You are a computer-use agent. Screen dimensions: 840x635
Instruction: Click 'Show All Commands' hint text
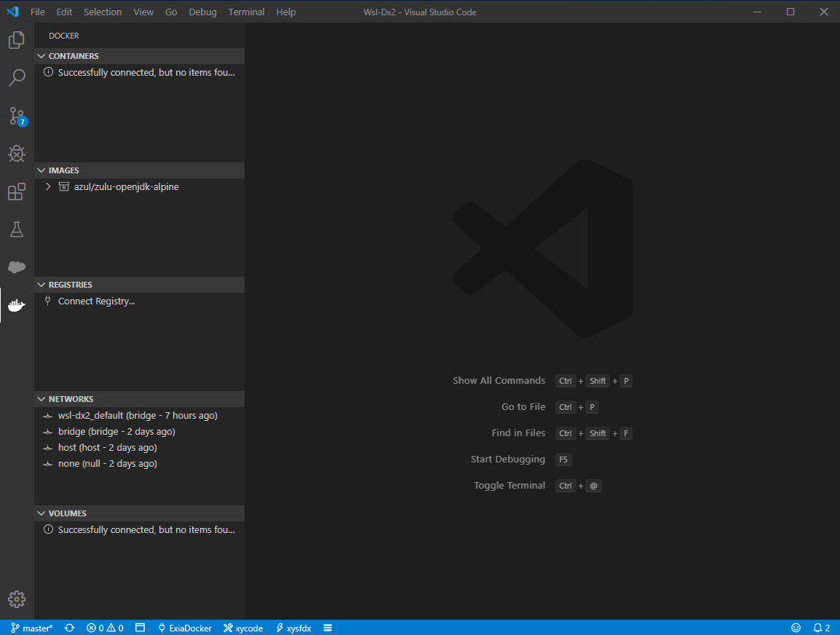click(499, 380)
